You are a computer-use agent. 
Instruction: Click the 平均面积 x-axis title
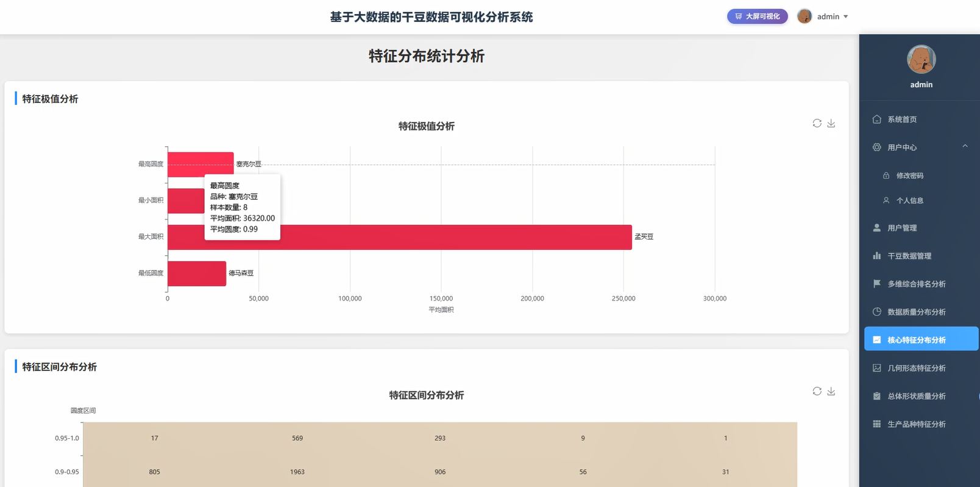point(441,310)
